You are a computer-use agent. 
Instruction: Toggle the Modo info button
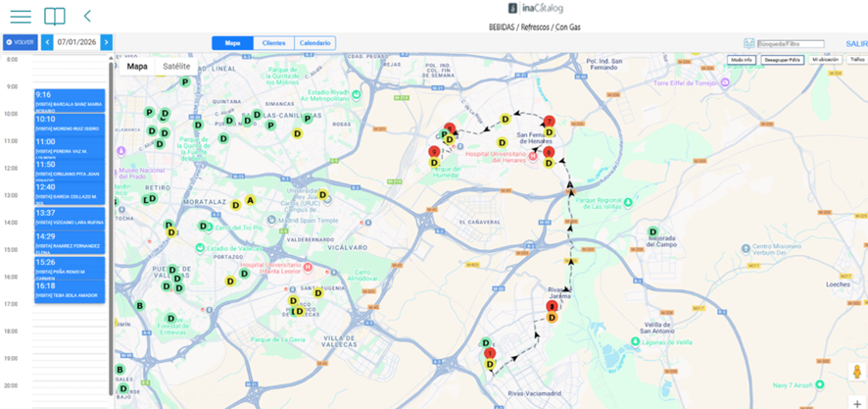coord(741,59)
